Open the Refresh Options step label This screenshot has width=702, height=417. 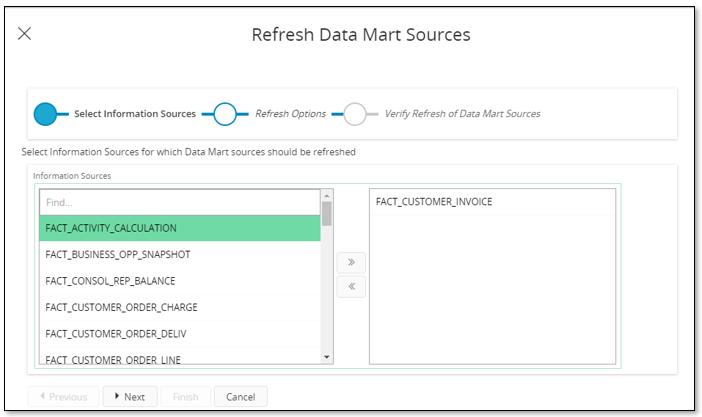(x=290, y=114)
